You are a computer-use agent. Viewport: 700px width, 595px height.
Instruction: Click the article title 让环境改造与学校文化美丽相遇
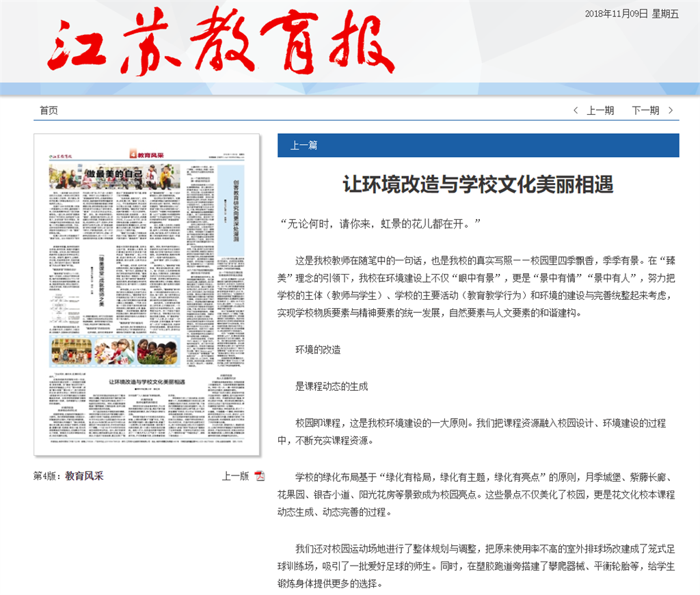pyautogui.click(x=478, y=184)
